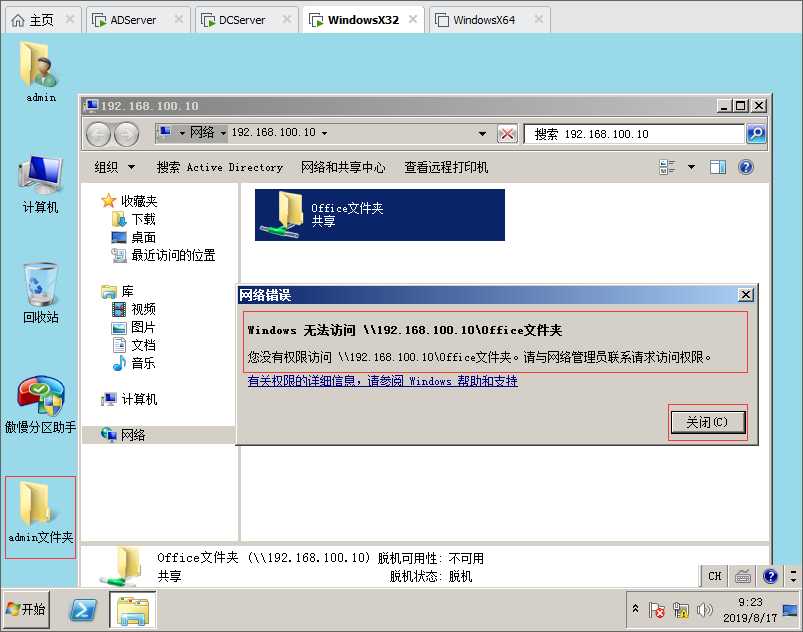
Task: Launch 傲慢分区助手 desktop icon
Action: coord(40,405)
